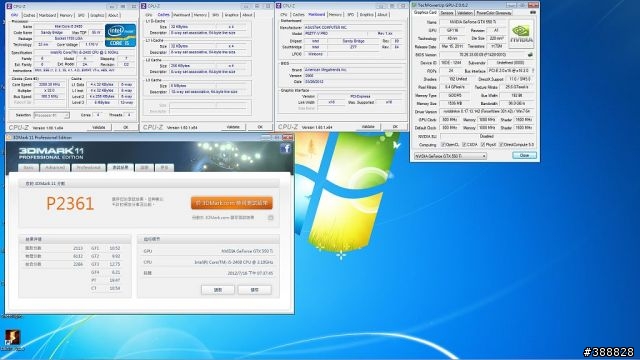
Task: Toggle the OpenCL checkbox in GPU-Z
Action: [443, 144]
